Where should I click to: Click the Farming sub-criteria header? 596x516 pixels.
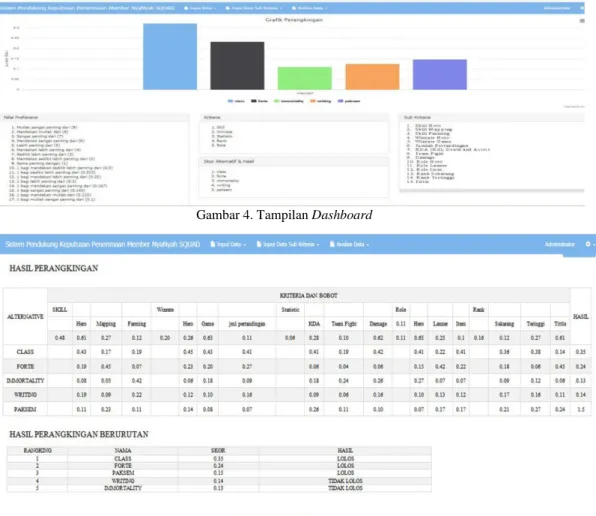(x=137, y=324)
